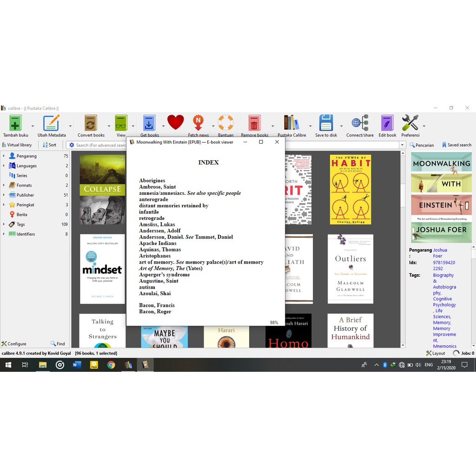Select the Publisher category
The width and height of the screenshot is (476, 476).
(25, 195)
